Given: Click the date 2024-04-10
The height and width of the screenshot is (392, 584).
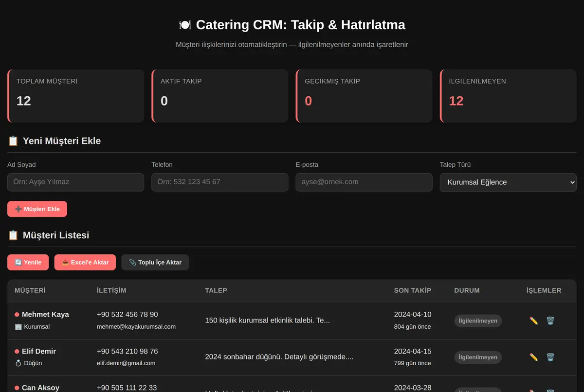Looking at the screenshot, I should [x=413, y=315].
